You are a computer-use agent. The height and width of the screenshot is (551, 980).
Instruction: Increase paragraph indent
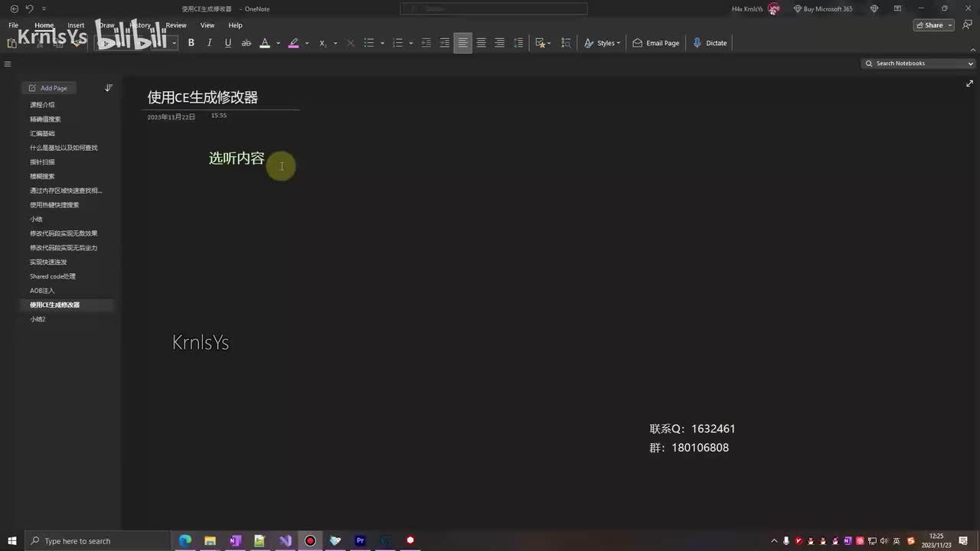[444, 43]
